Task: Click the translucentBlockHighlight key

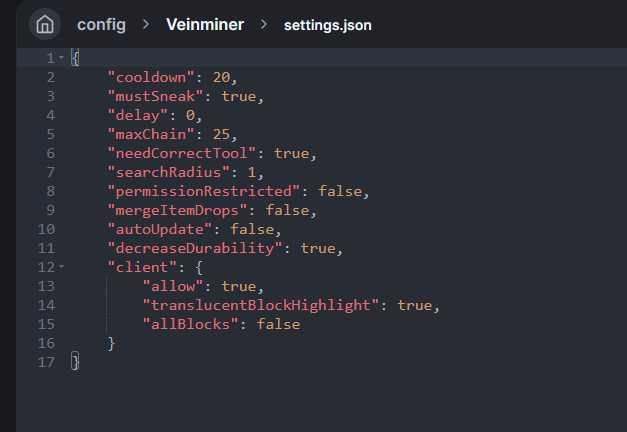Action: pos(265,305)
